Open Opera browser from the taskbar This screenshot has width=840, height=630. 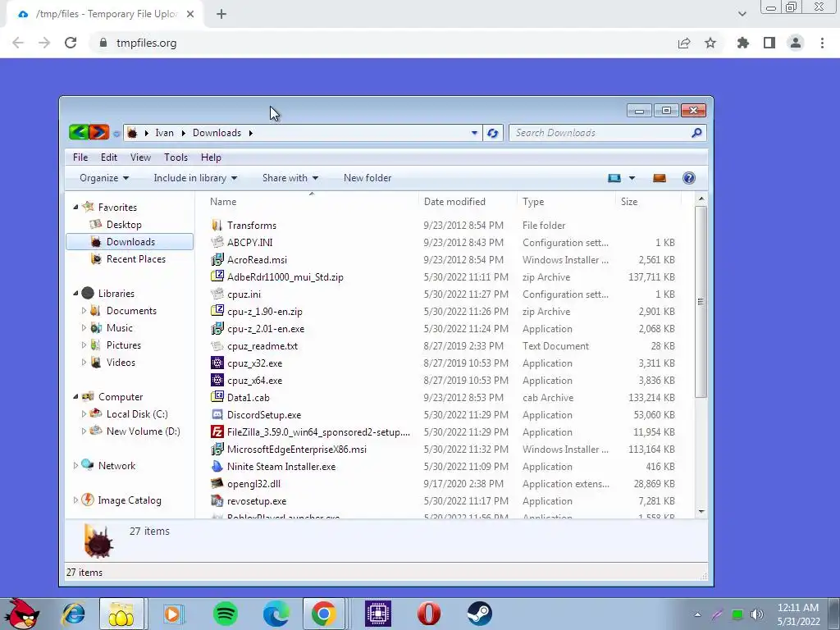428,614
